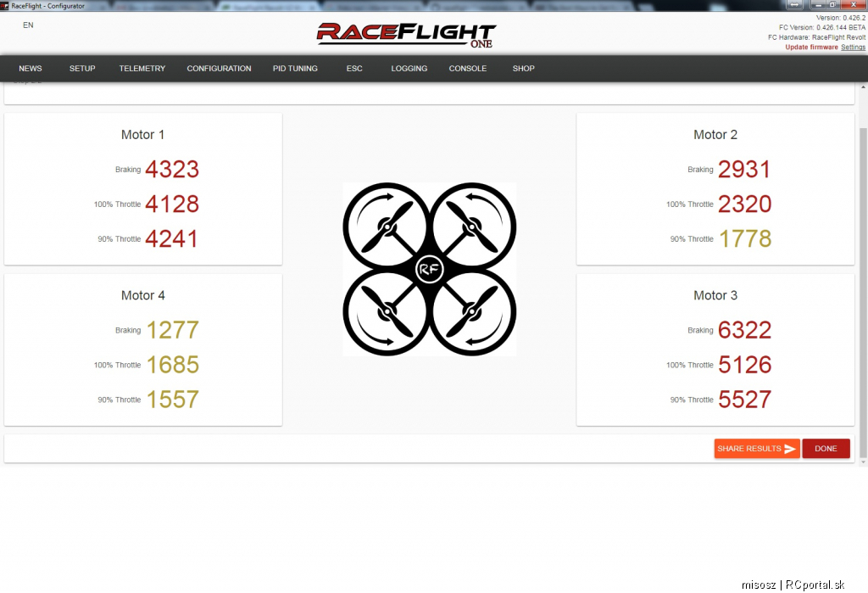
Task: Click the bottom-left propeller in diagram
Action: 387,312
